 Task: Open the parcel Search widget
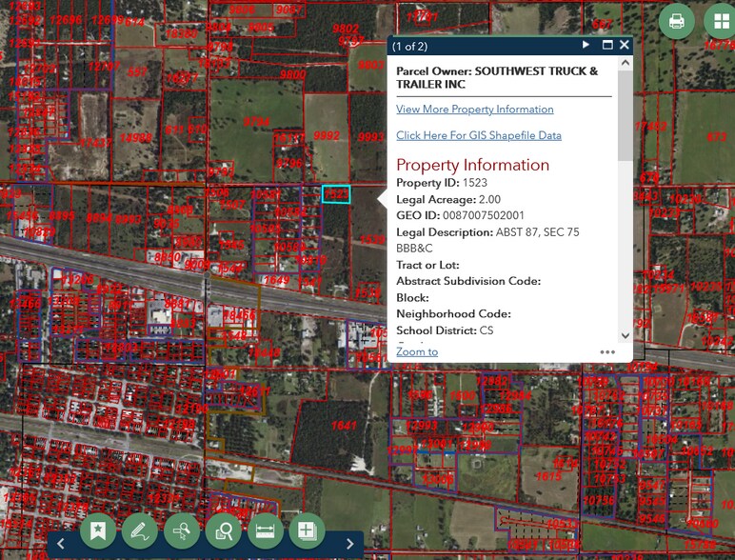tap(224, 530)
